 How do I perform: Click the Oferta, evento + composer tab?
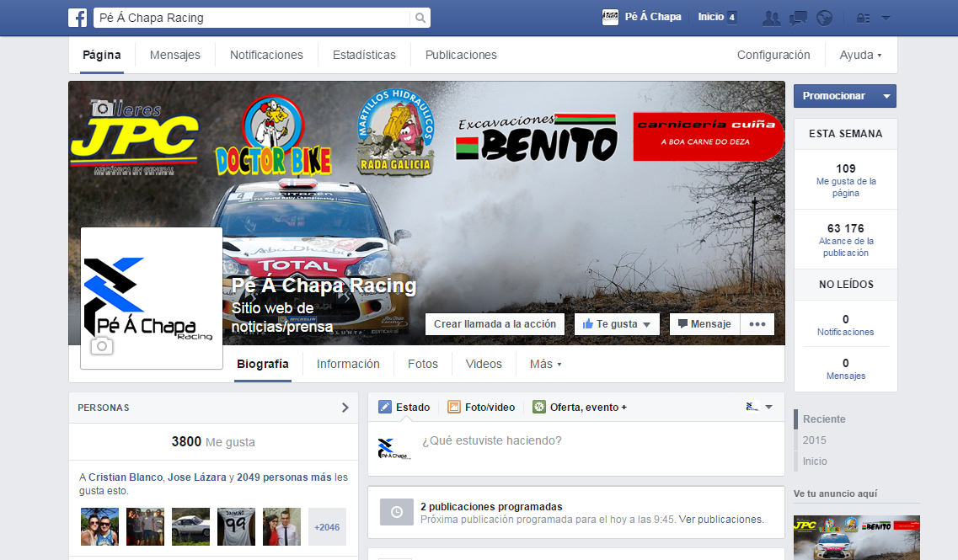coord(580,407)
